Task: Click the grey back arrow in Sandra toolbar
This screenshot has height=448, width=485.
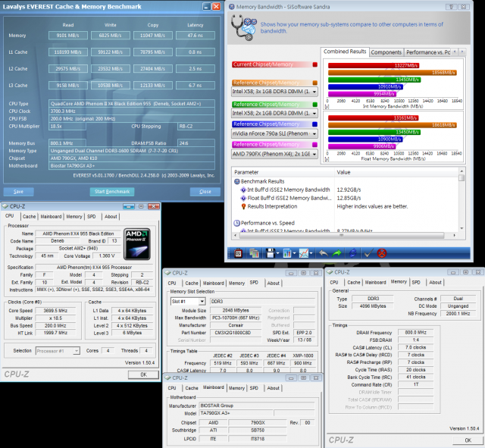Action: (324, 253)
